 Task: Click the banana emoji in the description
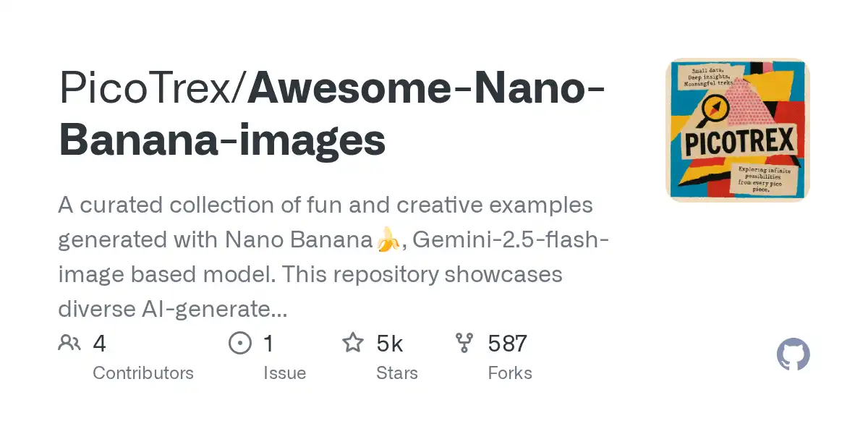(x=388, y=240)
